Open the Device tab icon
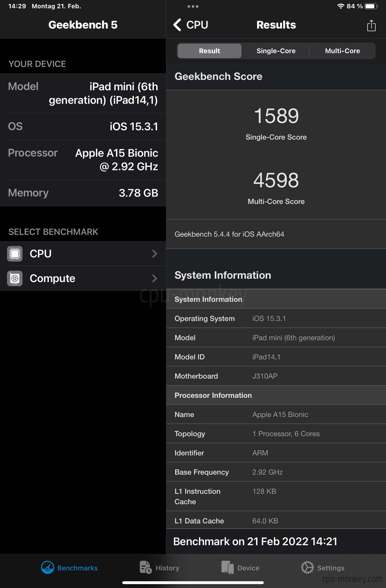 pyautogui.click(x=228, y=568)
